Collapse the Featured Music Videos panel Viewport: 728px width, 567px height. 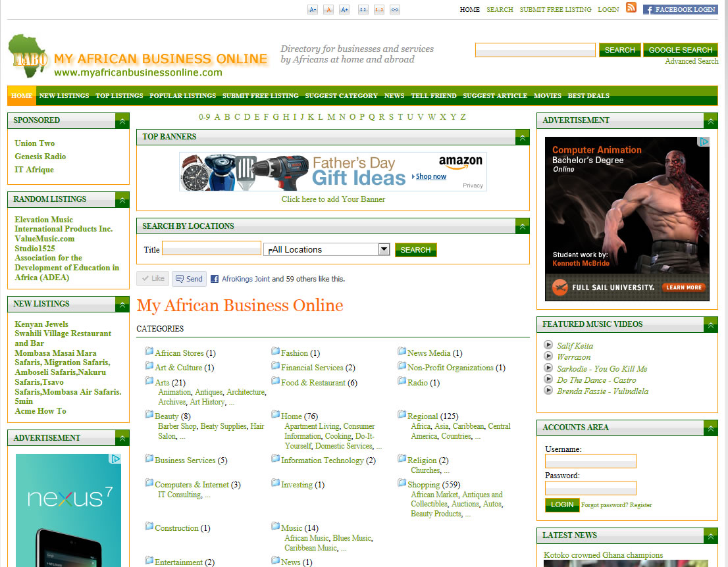(x=710, y=325)
